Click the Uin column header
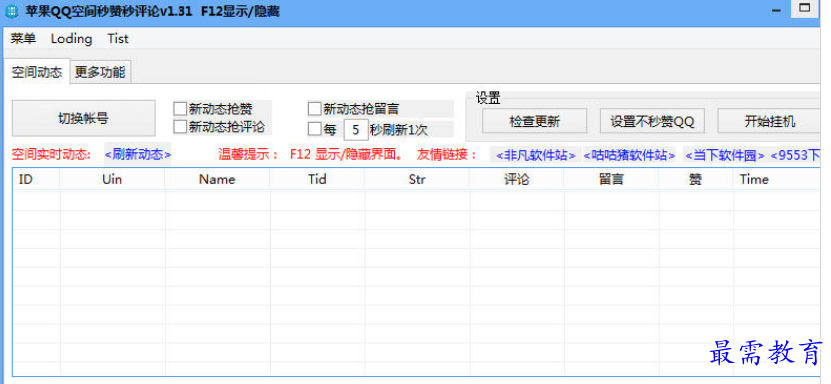Viewport: 831px width, 384px height. tap(112, 180)
